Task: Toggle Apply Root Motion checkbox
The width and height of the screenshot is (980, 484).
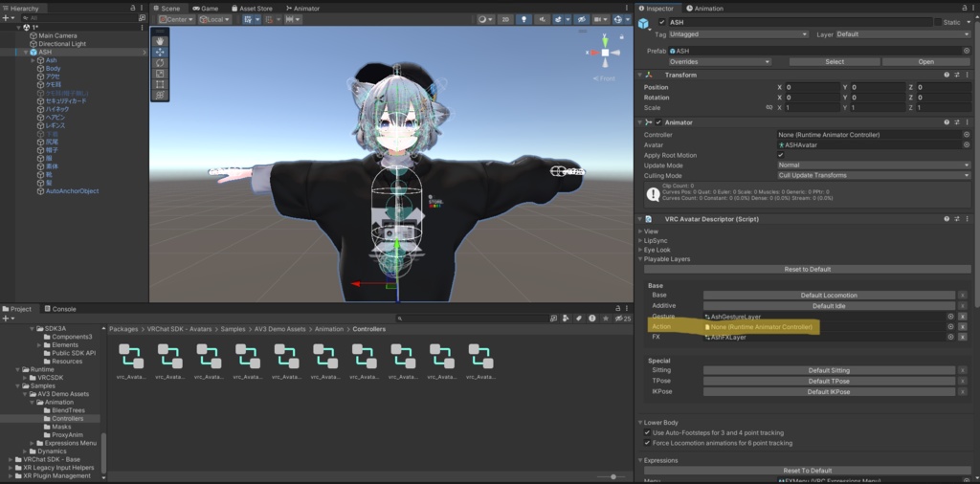Action: (781, 155)
